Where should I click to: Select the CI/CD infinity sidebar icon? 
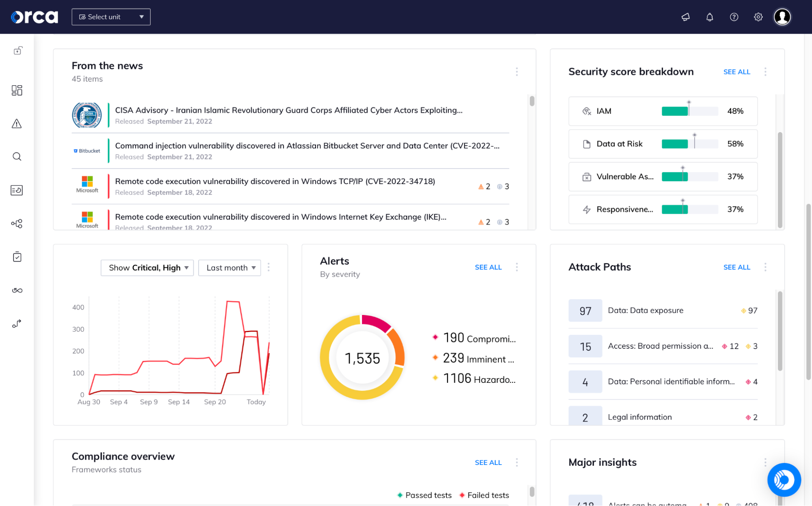(17, 290)
